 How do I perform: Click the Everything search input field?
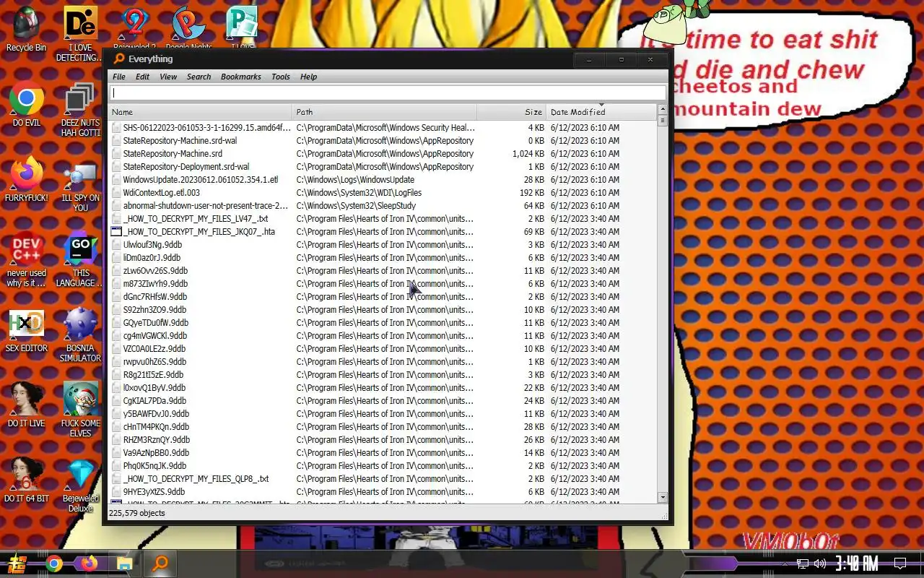(388, 92)
